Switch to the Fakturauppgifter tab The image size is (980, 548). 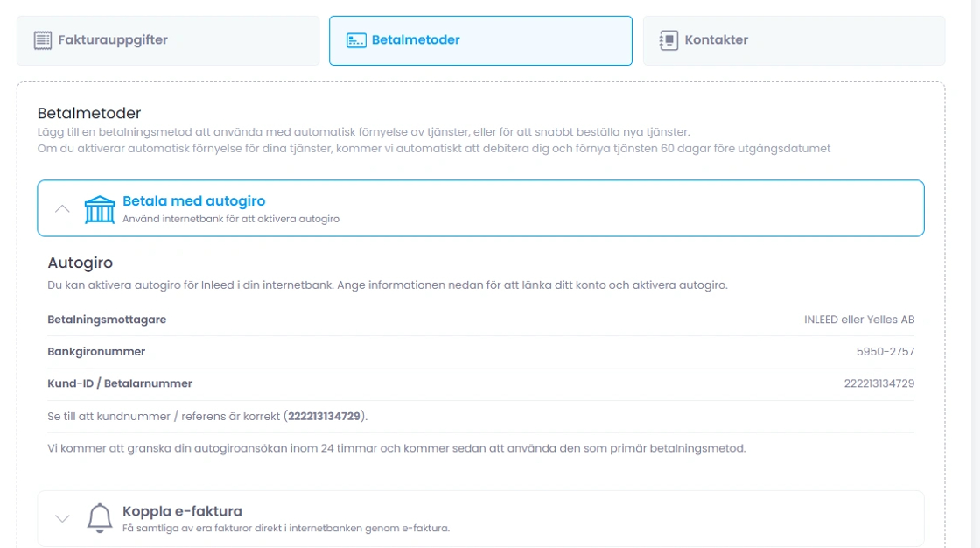tap(113, 40)
